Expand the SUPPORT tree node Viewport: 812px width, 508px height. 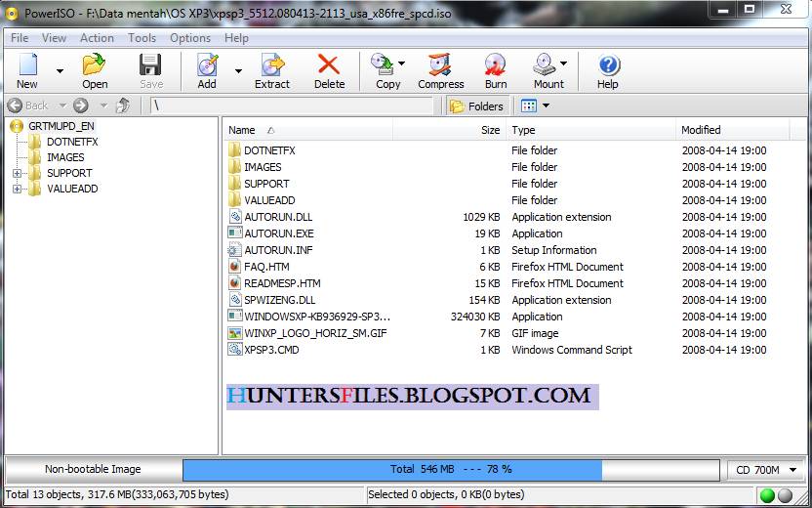coord(18,173)
